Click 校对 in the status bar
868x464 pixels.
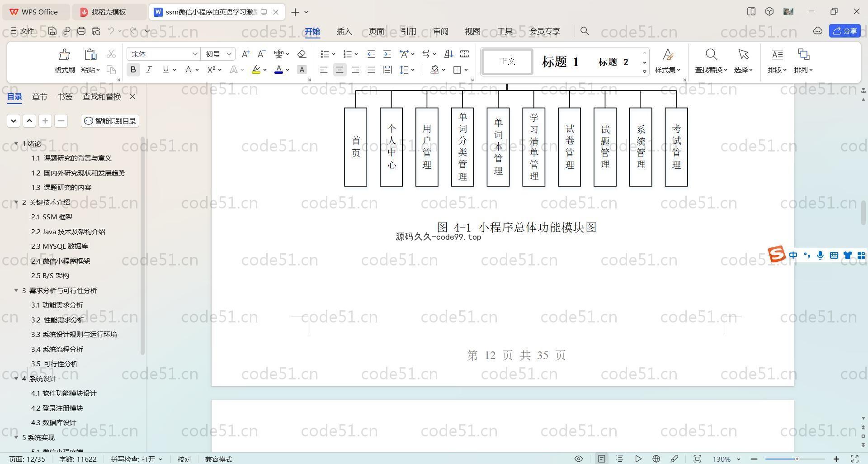tap(184, 459)
